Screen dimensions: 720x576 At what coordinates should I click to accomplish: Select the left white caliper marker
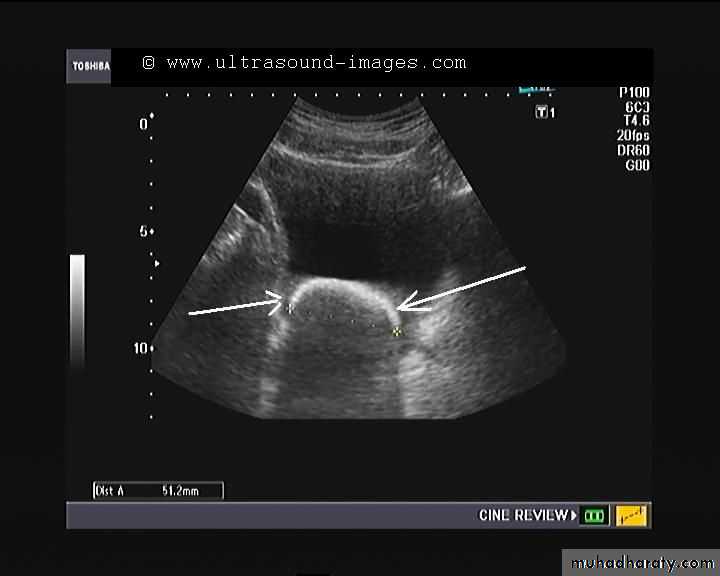pos(290,308)
